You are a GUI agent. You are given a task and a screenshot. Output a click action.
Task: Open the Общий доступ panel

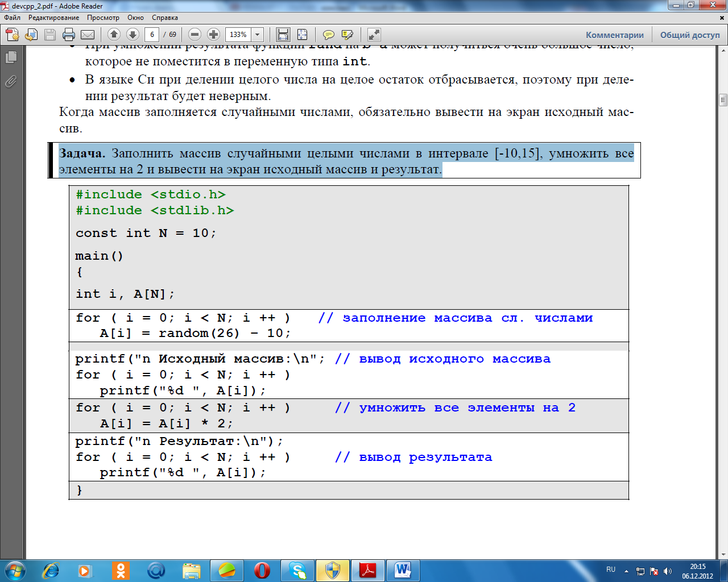689,35
